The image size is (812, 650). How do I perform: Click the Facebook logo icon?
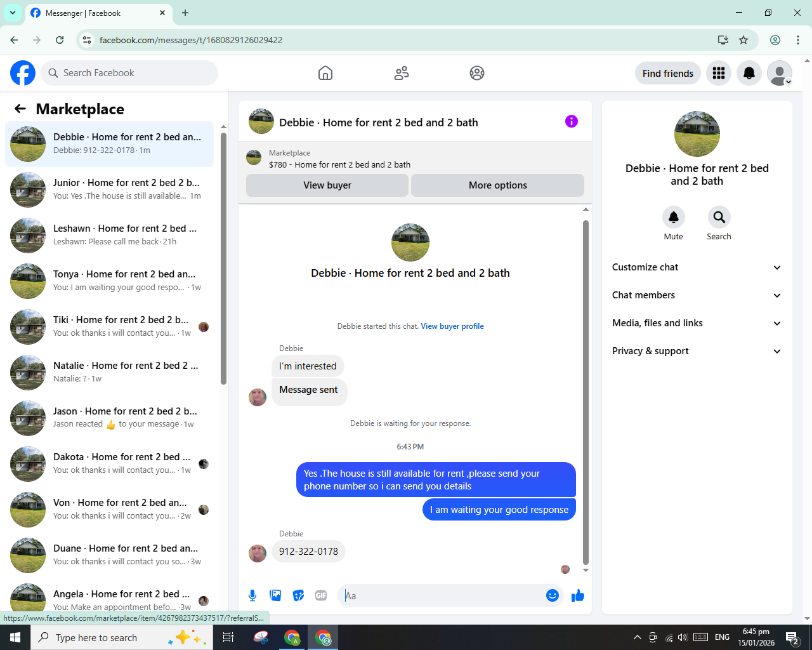point(23,73)
